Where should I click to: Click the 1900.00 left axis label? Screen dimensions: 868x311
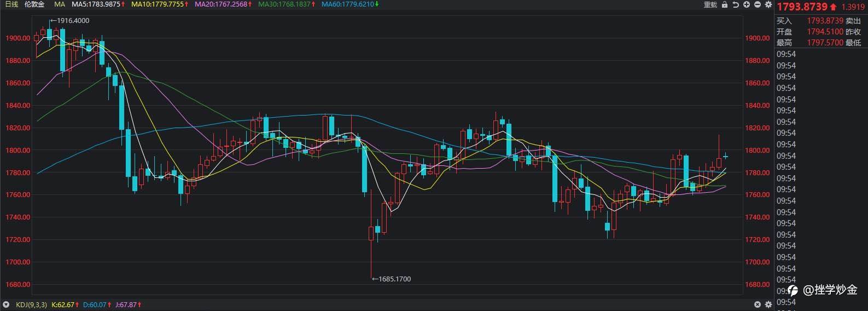tap(18, 38)
